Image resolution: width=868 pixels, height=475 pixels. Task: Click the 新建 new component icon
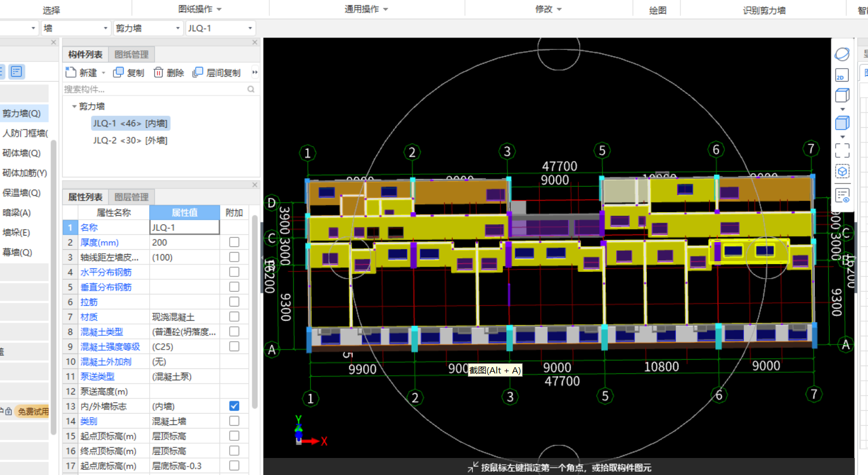(71, 73)
